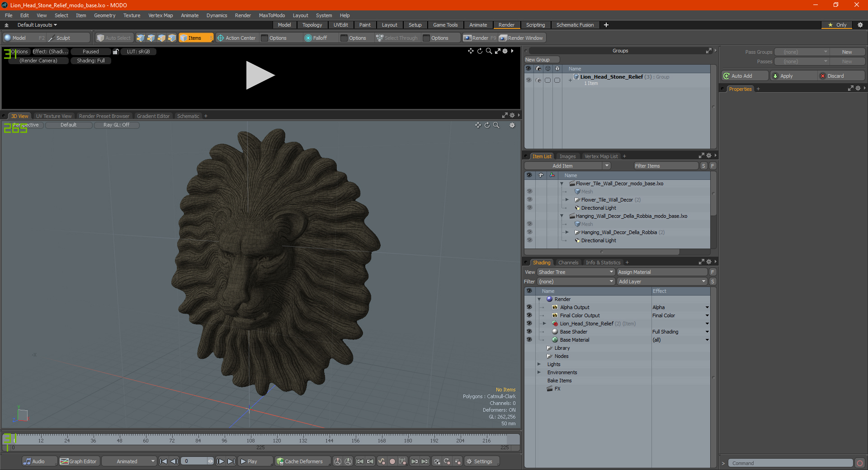868x470 pixels.
Task: Toggle visibility of Hanging_Wall_Decor_Della_Robbia item
Action: coord(529,232)
